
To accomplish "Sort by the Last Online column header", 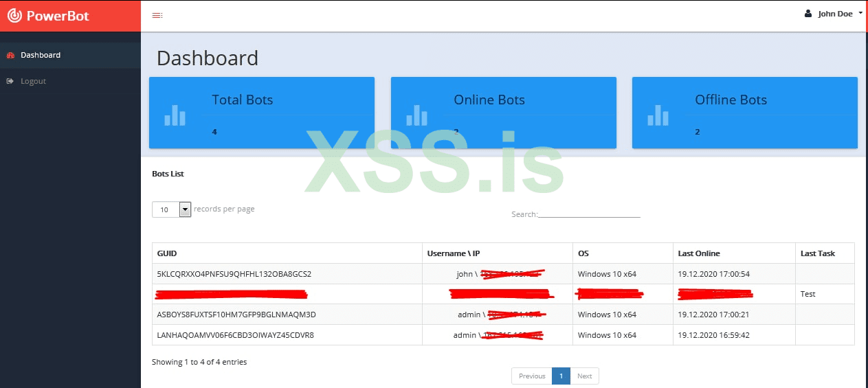I will tap(734, 253).
